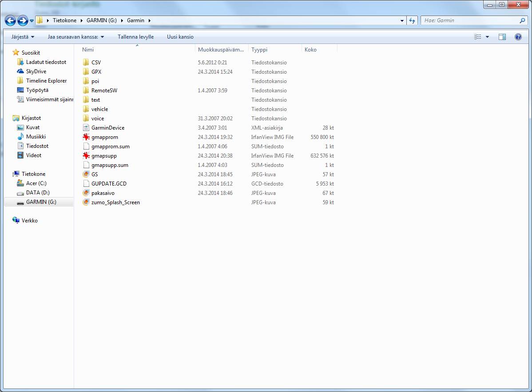532x392 pixels.
Task: Select the GS JPEG image icon
Action: [86, 174]
